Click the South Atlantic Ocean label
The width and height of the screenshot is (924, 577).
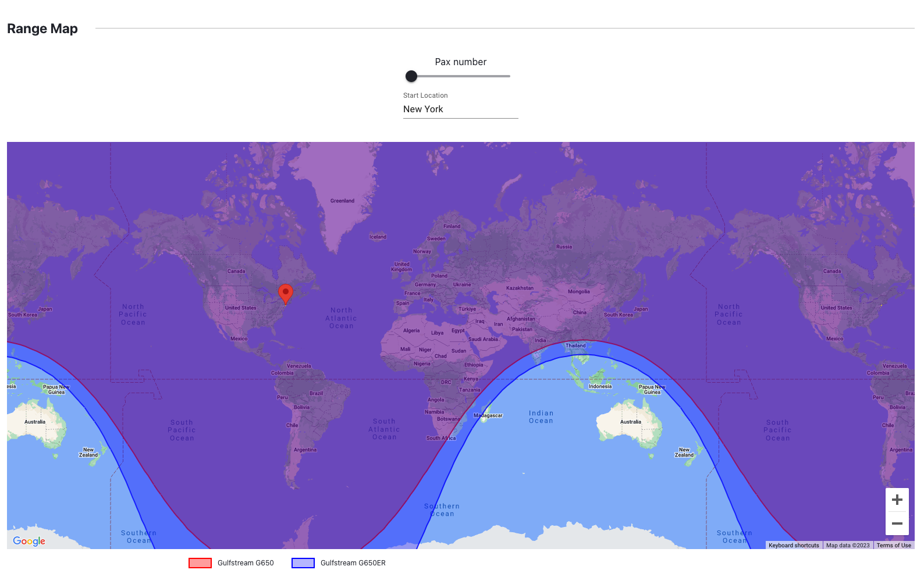tap(384, 429)
